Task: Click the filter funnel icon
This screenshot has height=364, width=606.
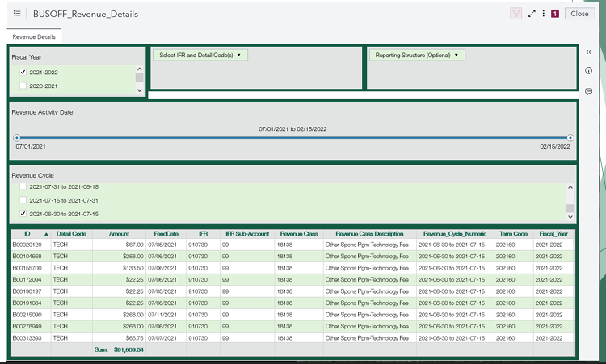Action: pos(516,14)
